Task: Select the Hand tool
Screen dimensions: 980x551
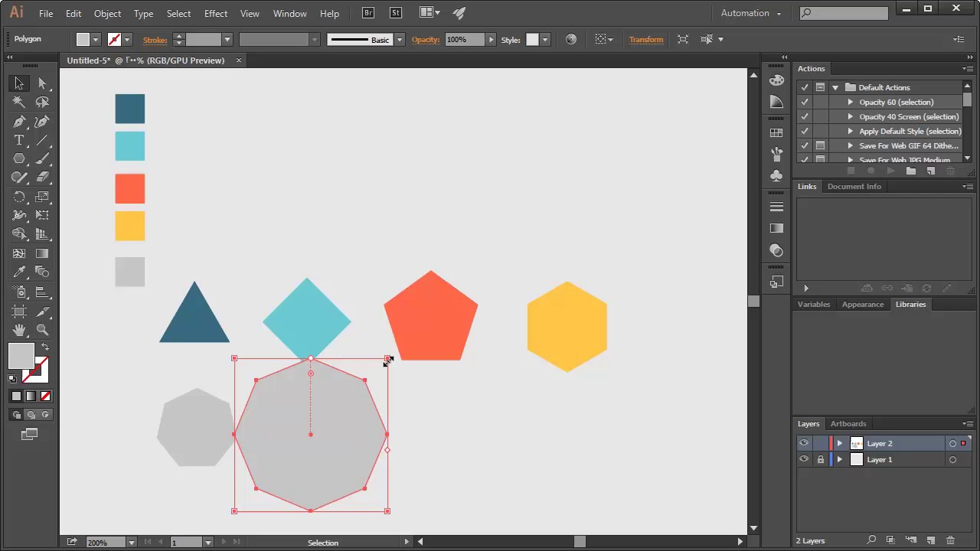Action: click(x=19, y=330)
